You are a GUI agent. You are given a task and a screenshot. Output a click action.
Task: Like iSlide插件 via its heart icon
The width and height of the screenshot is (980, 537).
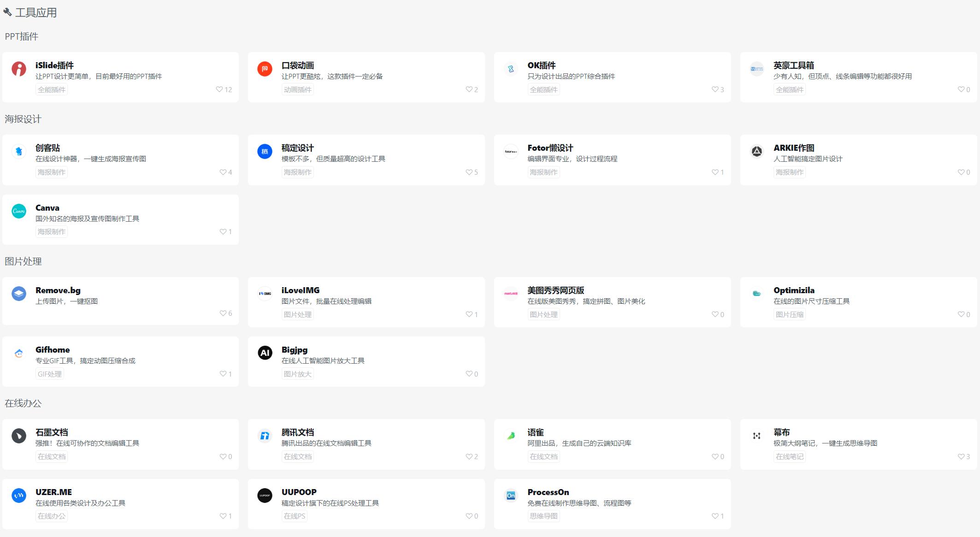pyautogui.click(x=219, y=89)
